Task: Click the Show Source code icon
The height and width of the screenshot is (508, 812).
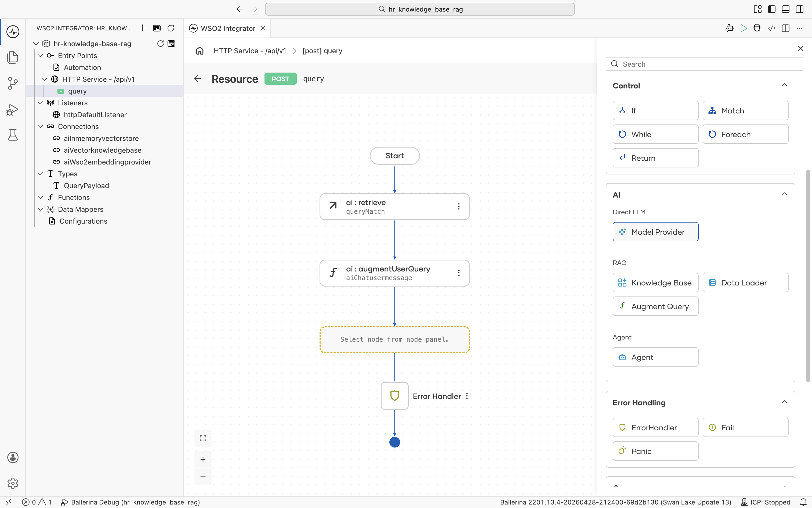Action: [x=771, y=28]
